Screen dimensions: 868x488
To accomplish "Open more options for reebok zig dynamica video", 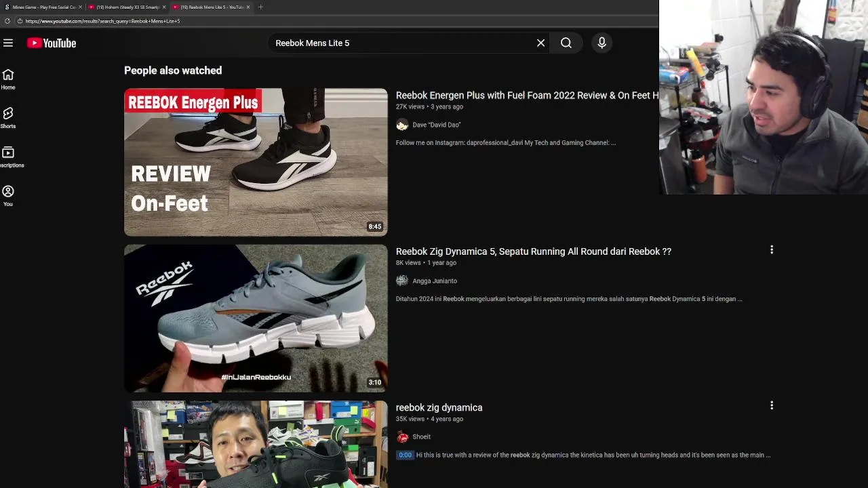I will tap(771, 406).
